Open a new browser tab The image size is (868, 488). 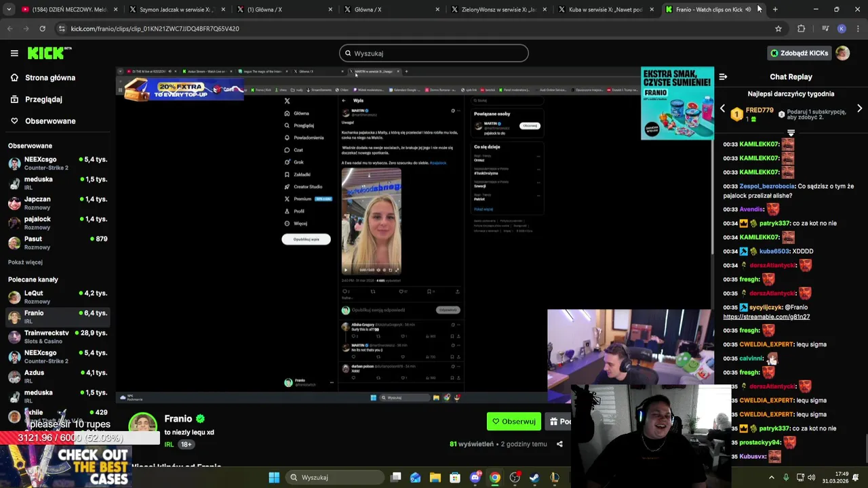775,9
